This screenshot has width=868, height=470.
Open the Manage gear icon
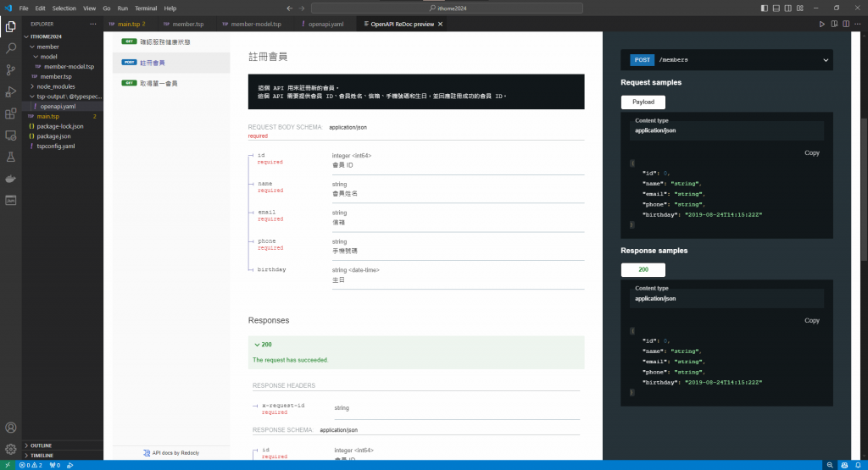click(10, 449)
